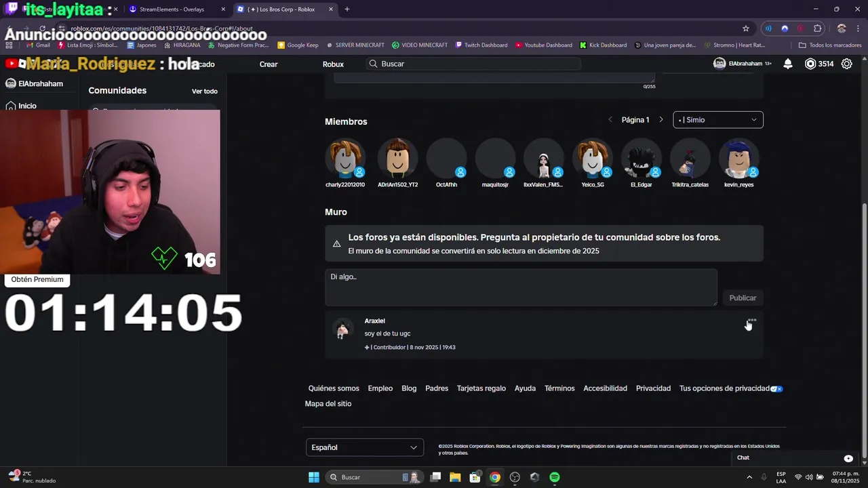Open the Español language dropdown
Viewport: 868px width, 488px height.
click(x=365, y=447)
